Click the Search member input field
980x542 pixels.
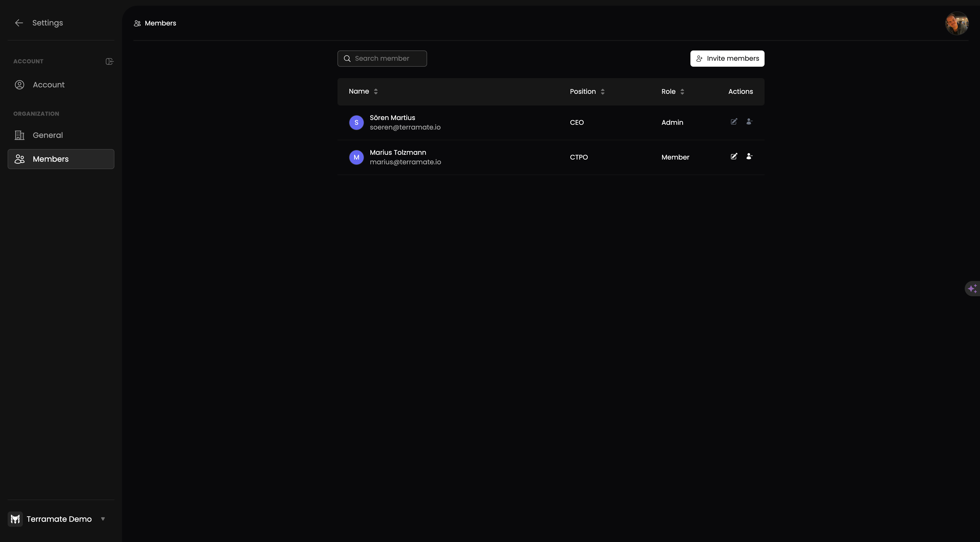(x=382, y=58)
